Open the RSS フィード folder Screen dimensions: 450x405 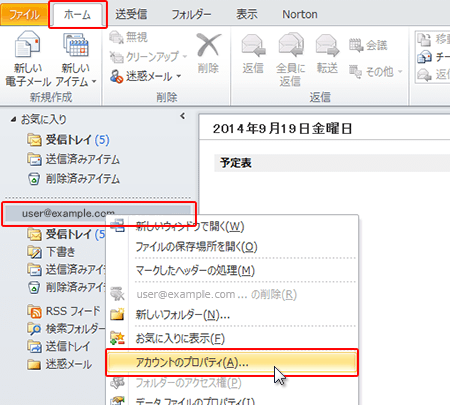click(x=63, y=311)
